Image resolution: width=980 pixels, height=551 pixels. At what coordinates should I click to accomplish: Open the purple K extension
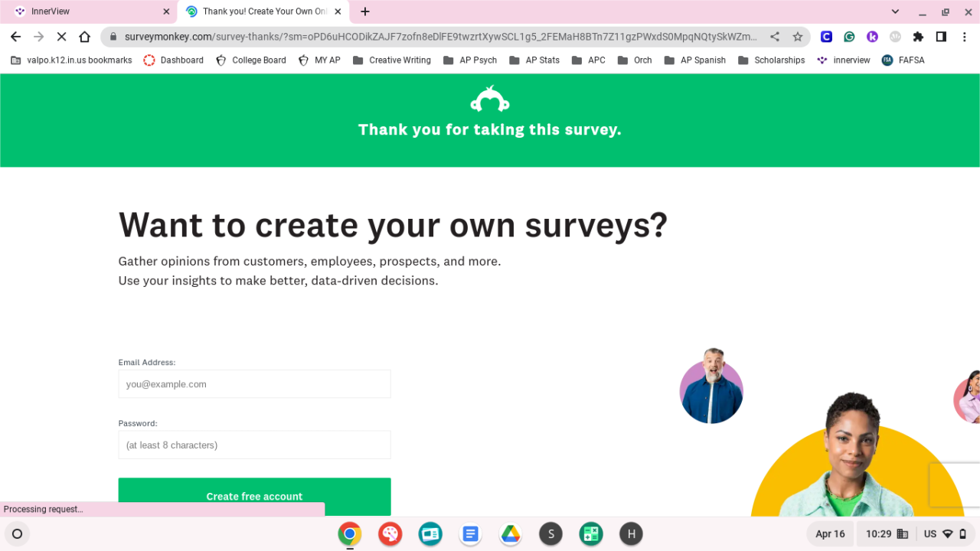click(872, 37)
